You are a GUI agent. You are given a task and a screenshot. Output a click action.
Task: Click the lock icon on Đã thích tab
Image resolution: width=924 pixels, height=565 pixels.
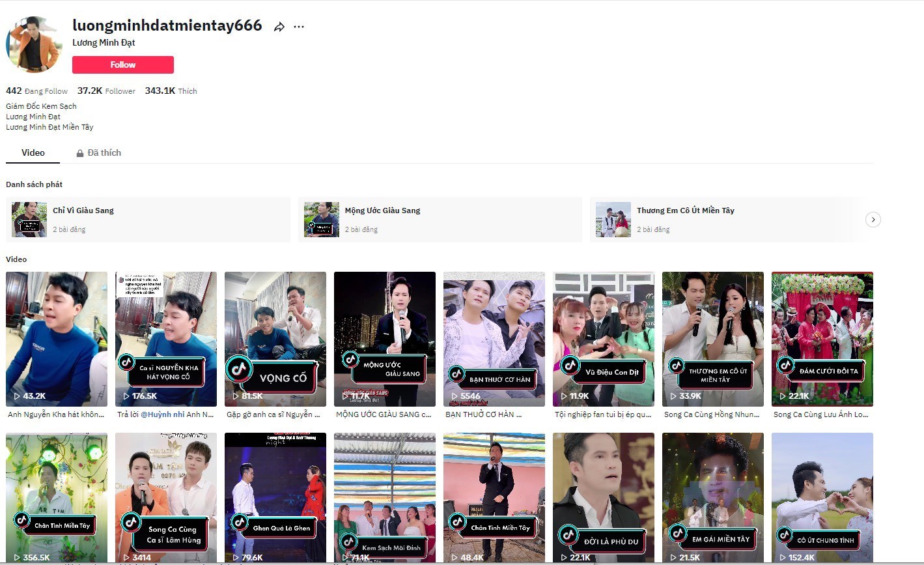tap(80, 153)
